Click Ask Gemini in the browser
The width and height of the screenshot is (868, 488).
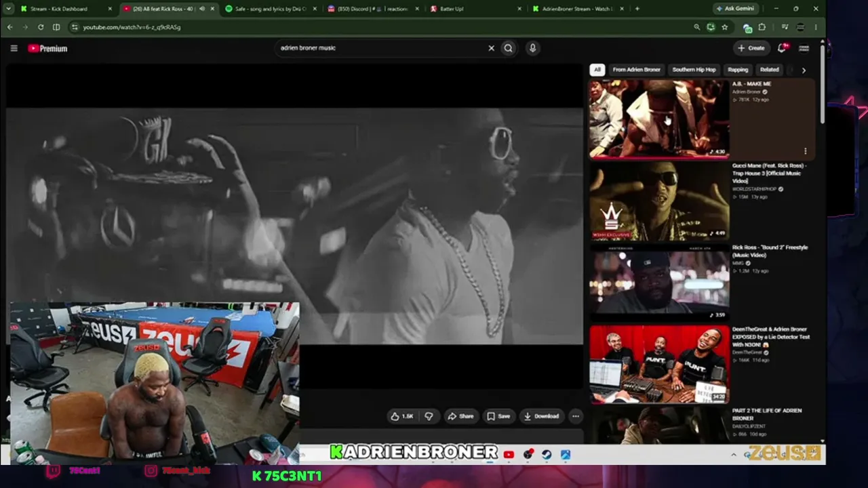(x=737, y=9)
